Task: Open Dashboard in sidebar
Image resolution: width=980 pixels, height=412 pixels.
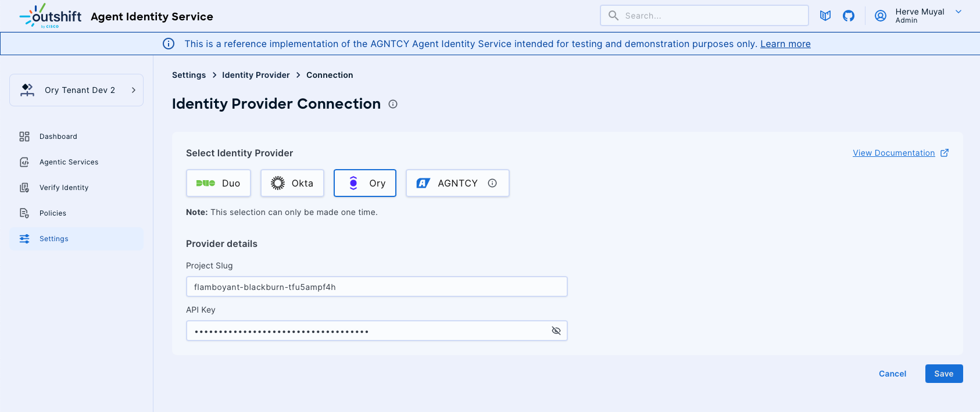Action: [76, 137]
